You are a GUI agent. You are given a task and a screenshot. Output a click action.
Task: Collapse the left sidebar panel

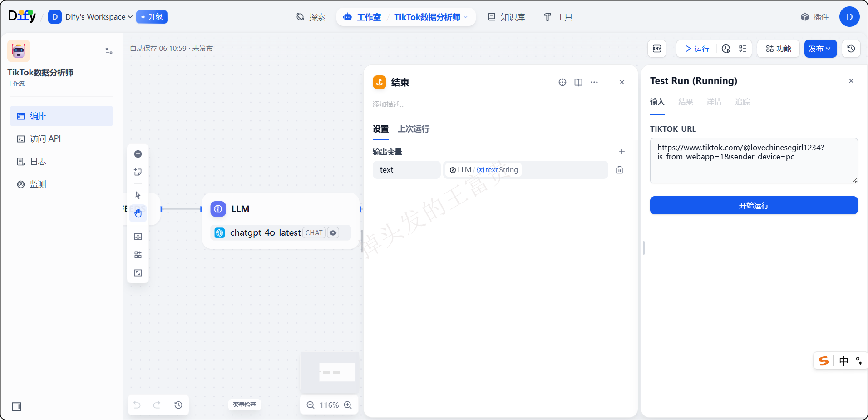pos(17,406)
